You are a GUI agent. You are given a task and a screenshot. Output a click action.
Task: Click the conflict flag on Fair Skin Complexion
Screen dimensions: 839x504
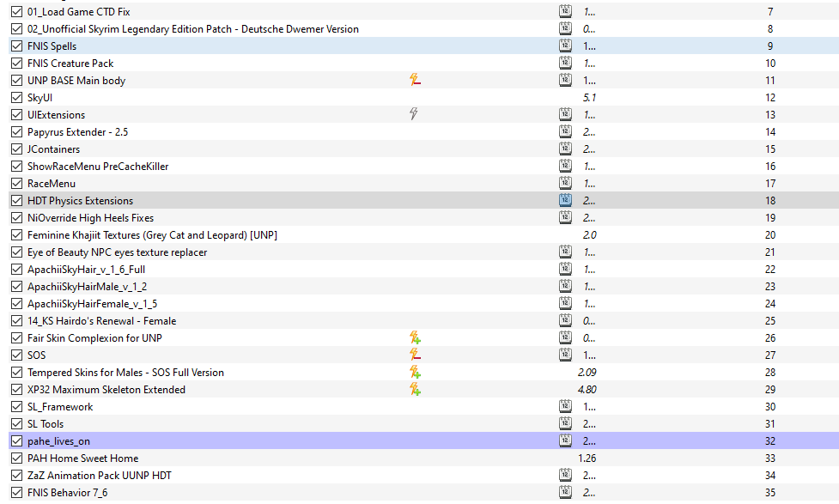click(x=415, y=337)
